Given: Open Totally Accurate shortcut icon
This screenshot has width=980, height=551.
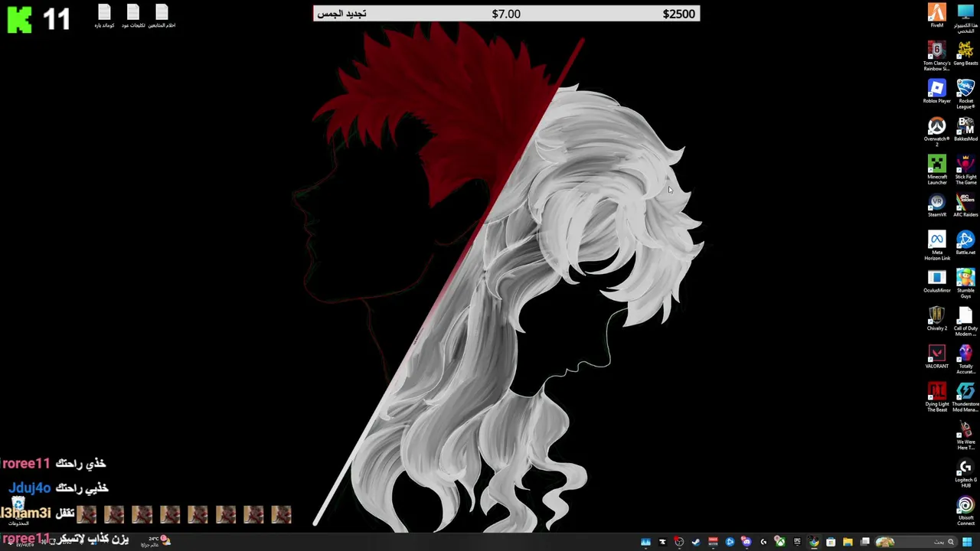Looking at the screenshot, I should click(x=965, y=359).
